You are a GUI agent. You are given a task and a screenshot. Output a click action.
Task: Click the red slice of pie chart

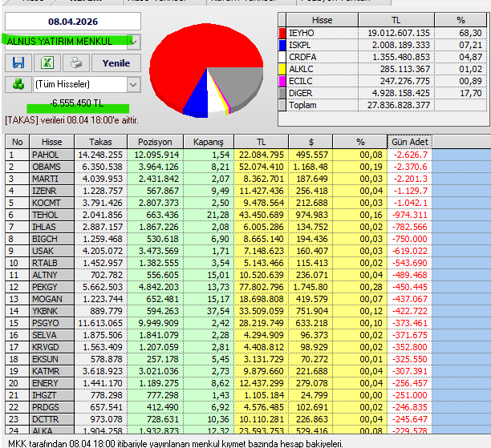(194, 50)
